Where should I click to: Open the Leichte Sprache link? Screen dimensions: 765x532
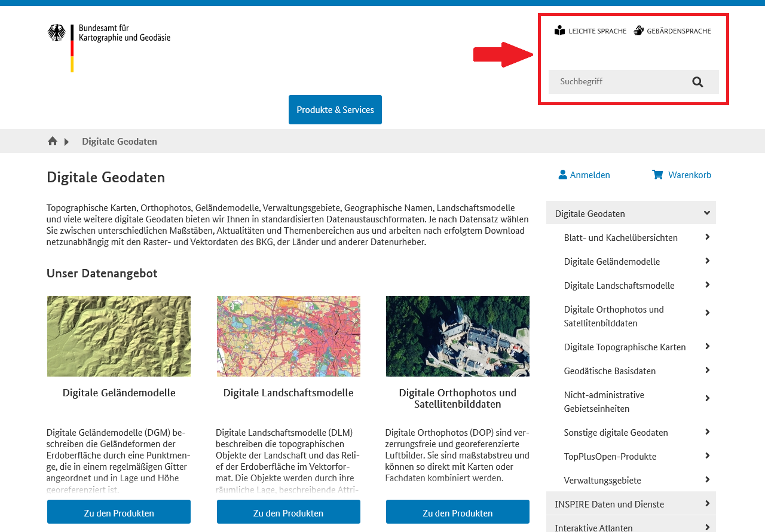pos(590,30)
